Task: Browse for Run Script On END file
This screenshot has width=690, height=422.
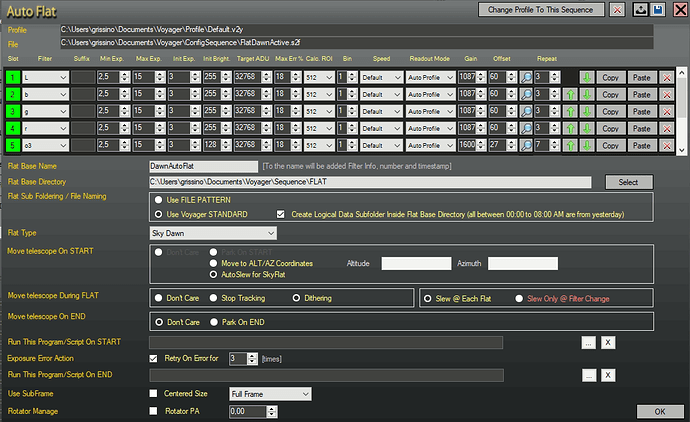Action: tap(589, 375)
